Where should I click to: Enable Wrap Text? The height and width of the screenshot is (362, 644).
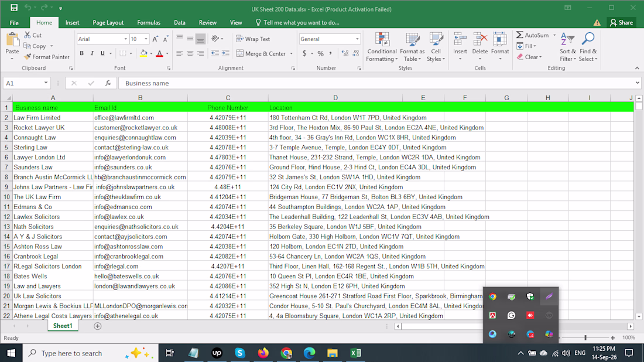(x=254, y=39)
